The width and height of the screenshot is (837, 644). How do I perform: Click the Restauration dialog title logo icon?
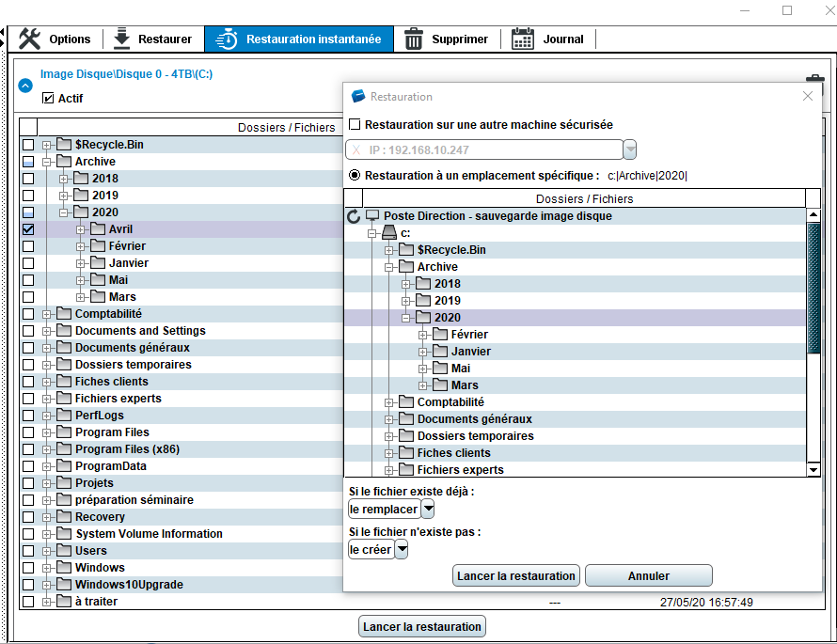tap(357, 96)
